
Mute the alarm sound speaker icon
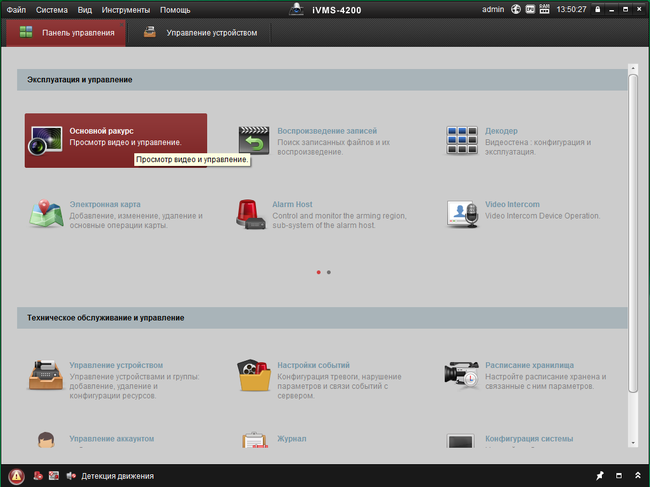[x=71, y=476]
